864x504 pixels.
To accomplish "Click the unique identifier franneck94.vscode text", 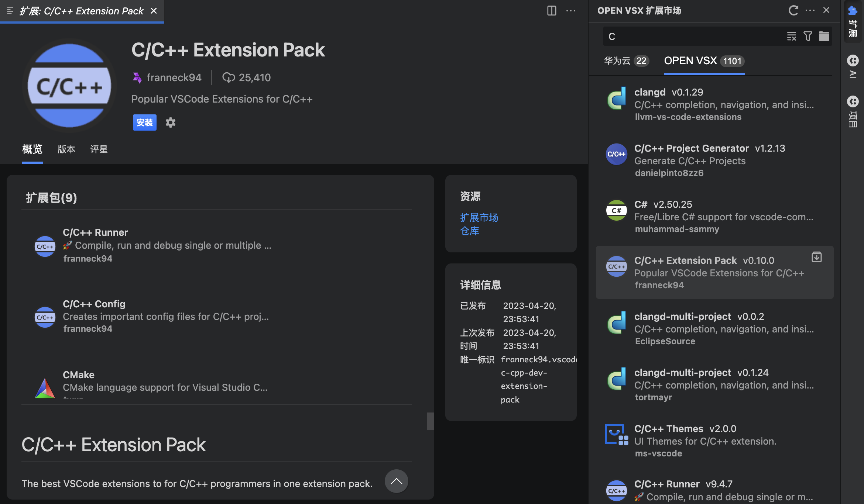I will (538, 359).
